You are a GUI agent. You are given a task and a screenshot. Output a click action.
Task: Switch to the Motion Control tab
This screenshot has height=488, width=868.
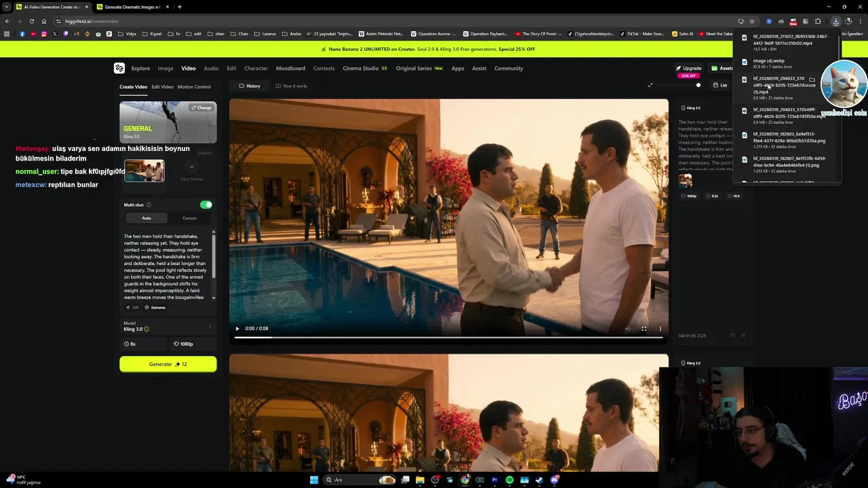(194, 87)
